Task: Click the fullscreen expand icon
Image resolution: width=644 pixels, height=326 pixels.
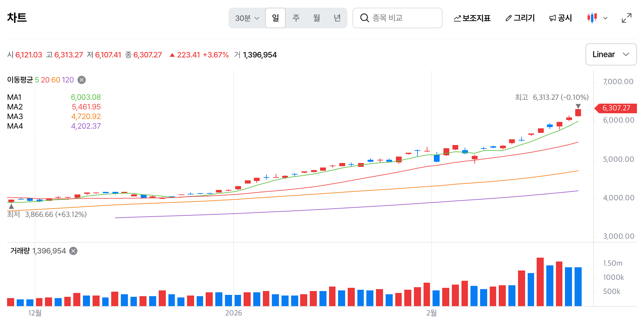Action: (627, 18)
